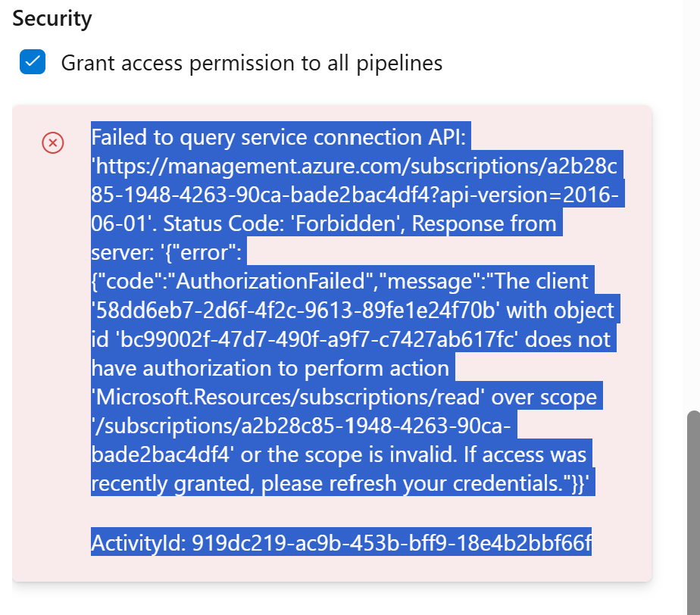The width and height of the screenshot is (700, 615).
Task: Click the red error circle icon
Action: 52,142
